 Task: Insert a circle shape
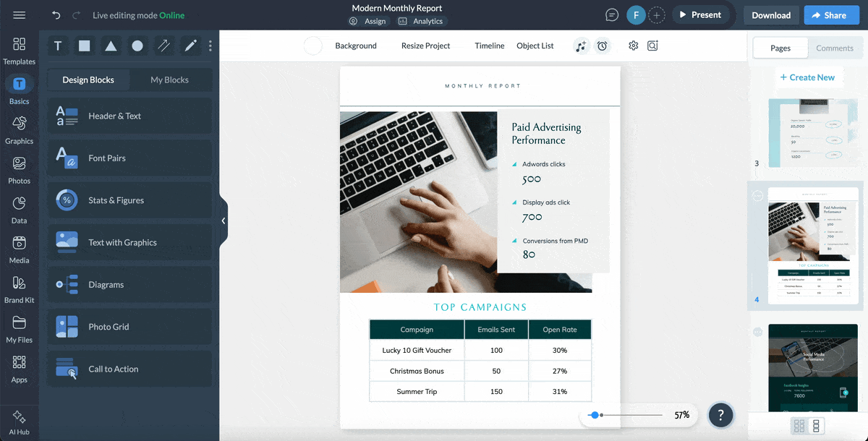137,46
